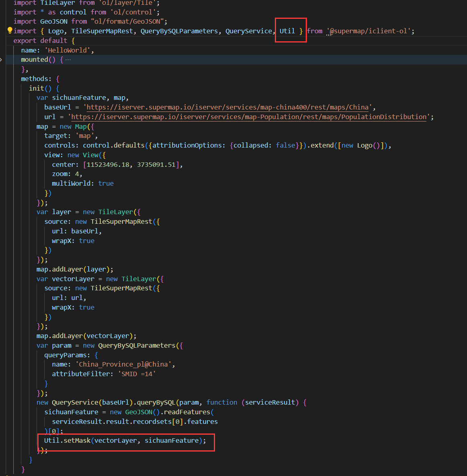
Task: Click 'attributeFilter' property key
Action: tap(81, 374)
